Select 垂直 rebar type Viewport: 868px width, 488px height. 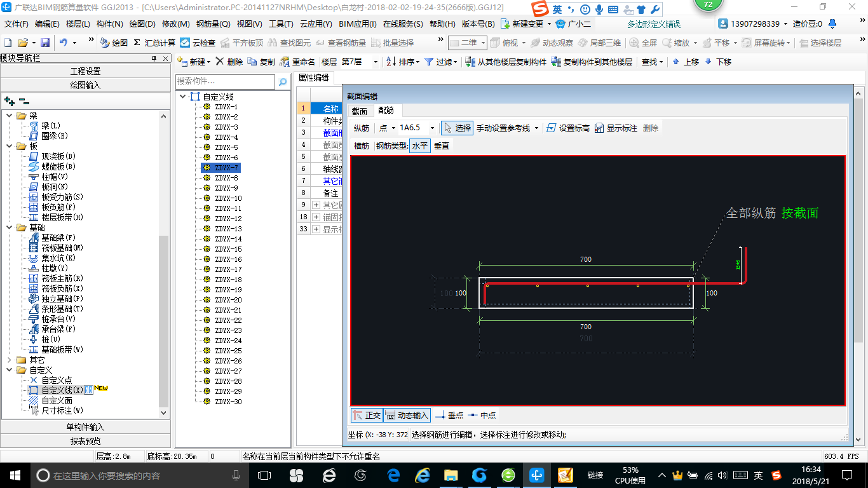pyautogui.click(x=442, y=146)
